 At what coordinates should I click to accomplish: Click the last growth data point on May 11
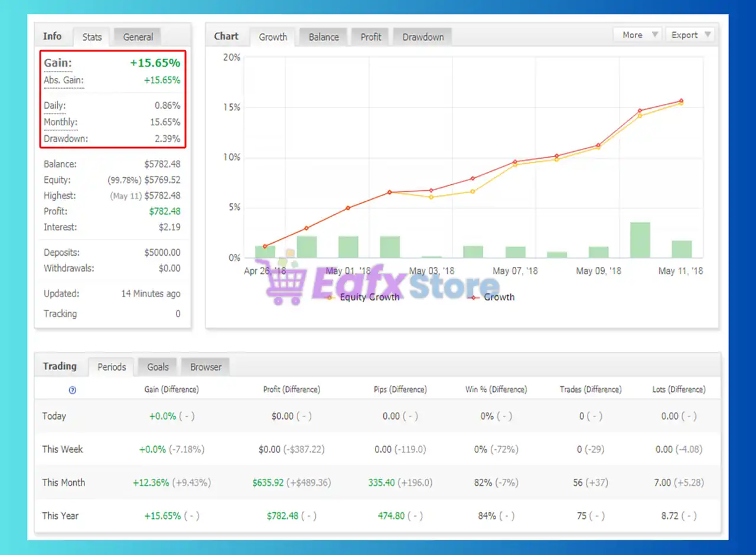point(681,101)
